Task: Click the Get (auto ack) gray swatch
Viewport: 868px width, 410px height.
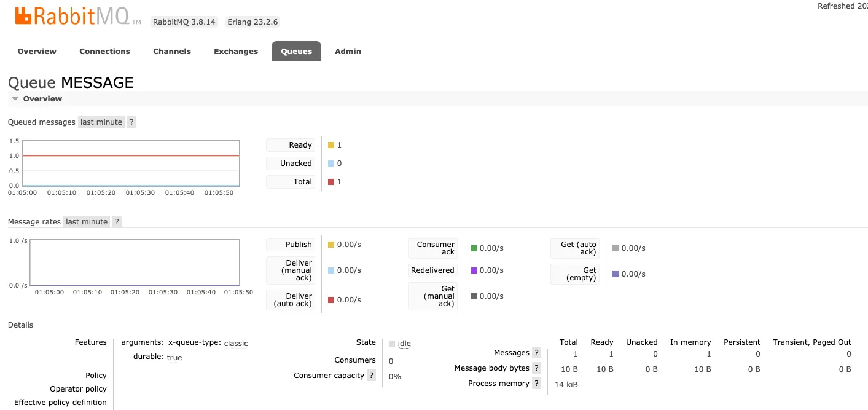Action: pyautogui.click(x=616, y=248)
